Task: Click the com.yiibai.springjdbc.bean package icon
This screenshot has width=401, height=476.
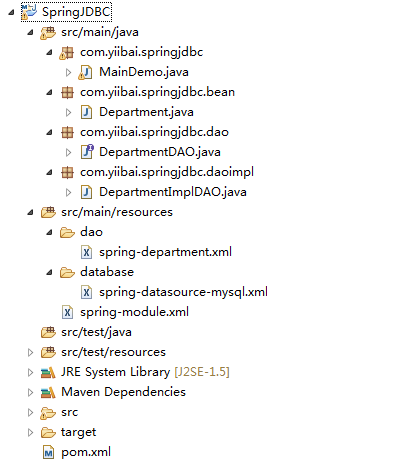Action: coord(67,92)
